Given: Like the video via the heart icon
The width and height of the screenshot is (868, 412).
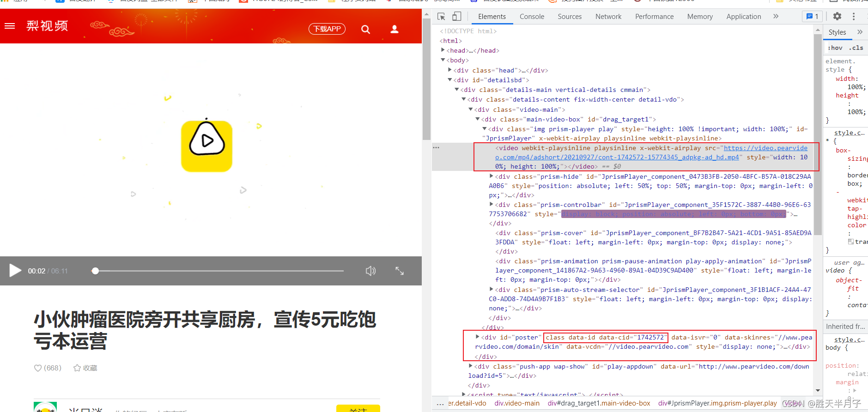Looking at the screenshot, I should pos(38,368).
